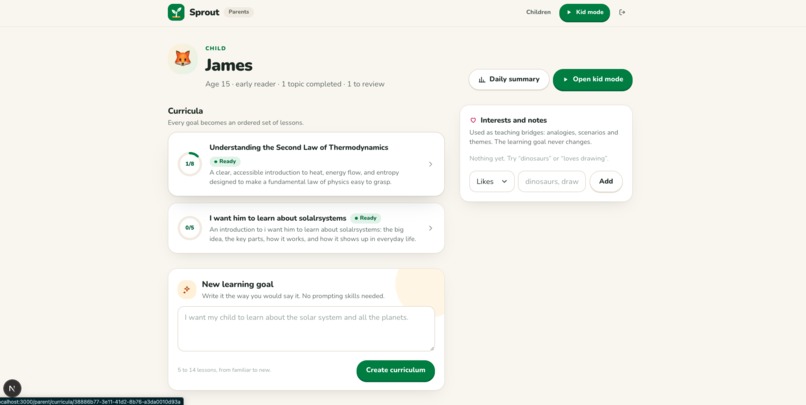Click the Ready badge under Thermodynamics title
Screen dimensions: 806x405
225,161
